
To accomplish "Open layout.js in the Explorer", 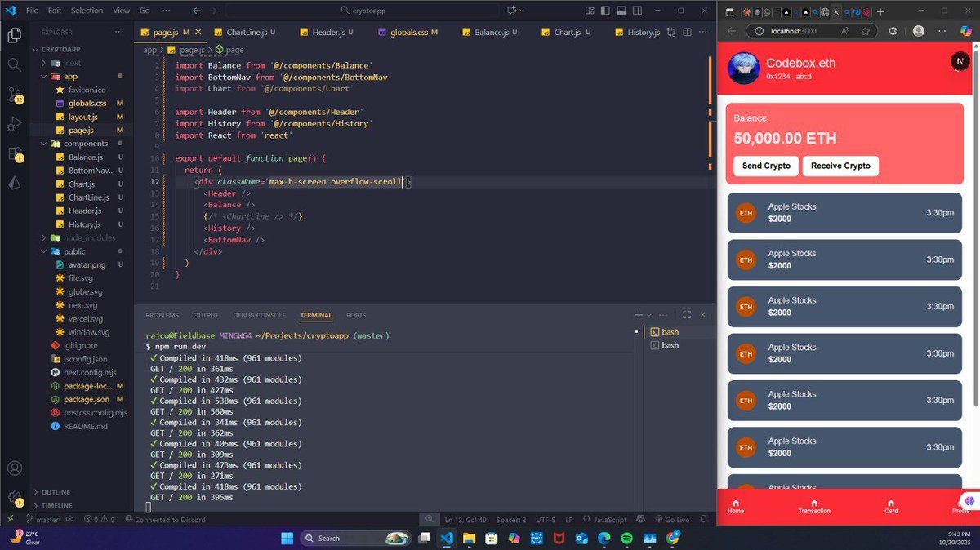I will point(82,117).
